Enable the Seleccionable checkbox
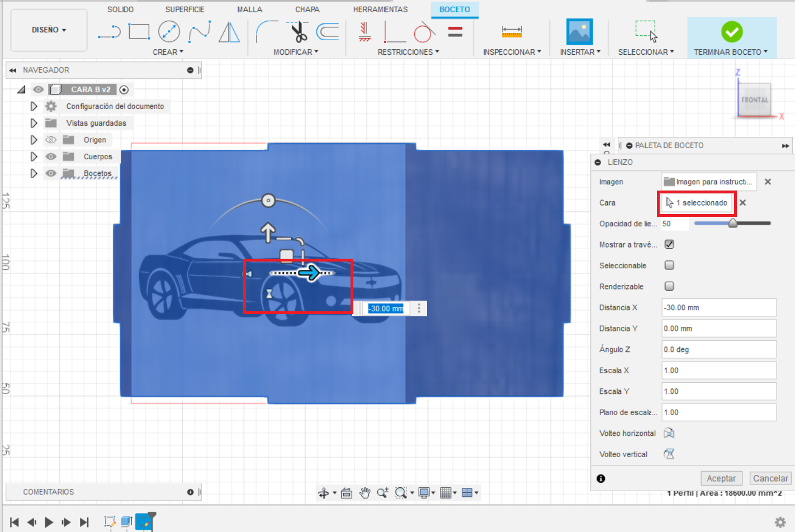The width and height of the screenshot is (795, 532). pyautogui.click(x=669, y=265)
